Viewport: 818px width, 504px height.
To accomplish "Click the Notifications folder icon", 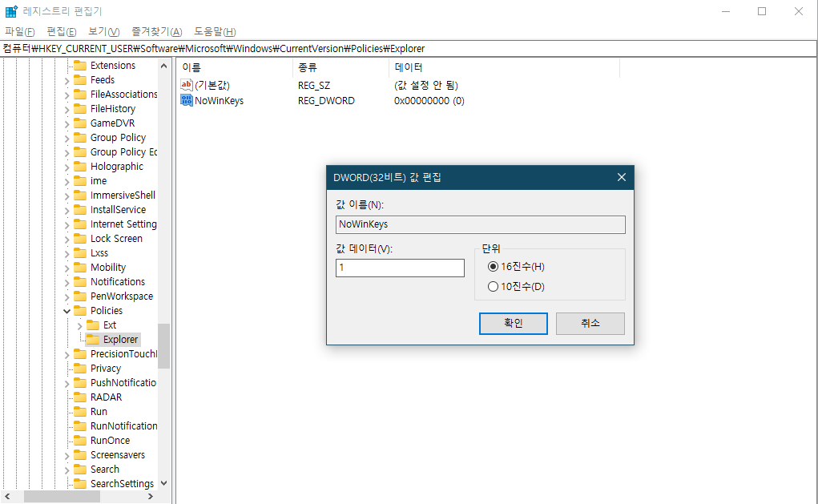I will tap(80, 282).
